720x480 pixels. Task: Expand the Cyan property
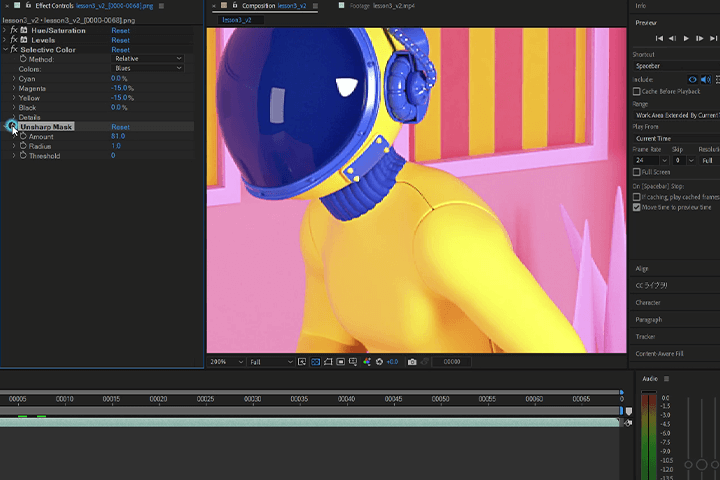pyautogui.click(x=14, y=79)
